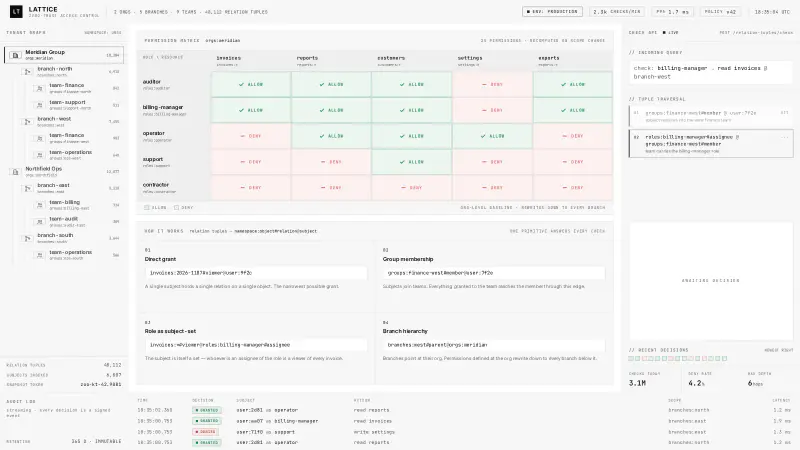The height and width of the screenshot is (450, 800).
Task: Select the settings column header
Action: (492, 61)
